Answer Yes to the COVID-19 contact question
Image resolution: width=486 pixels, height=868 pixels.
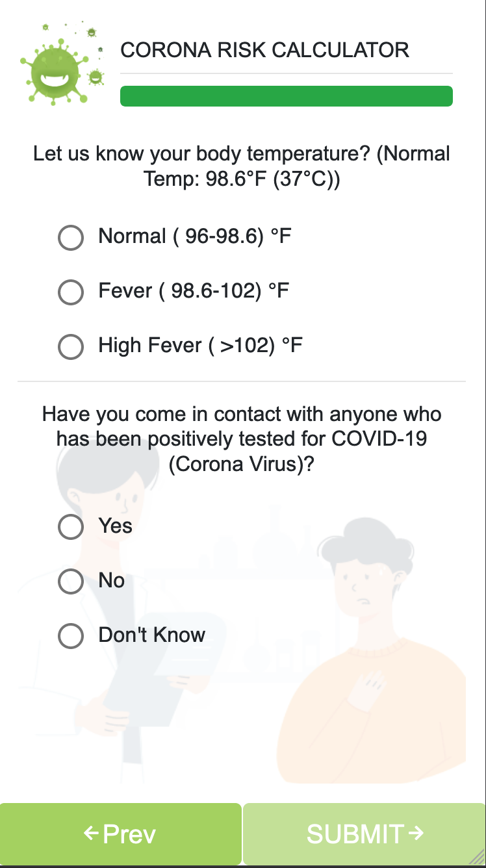pyautogui.click(x=71, y=526)
